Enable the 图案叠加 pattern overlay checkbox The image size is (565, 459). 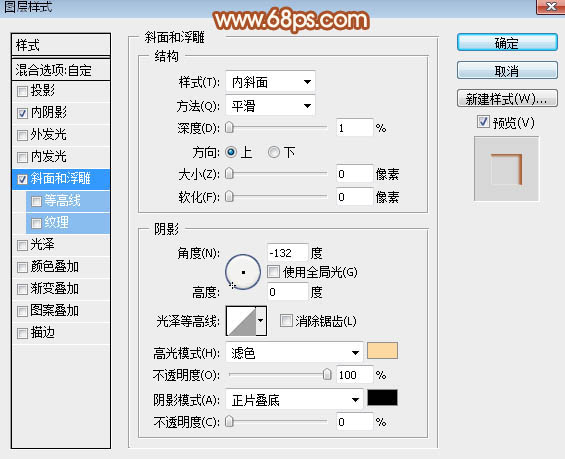22,311
